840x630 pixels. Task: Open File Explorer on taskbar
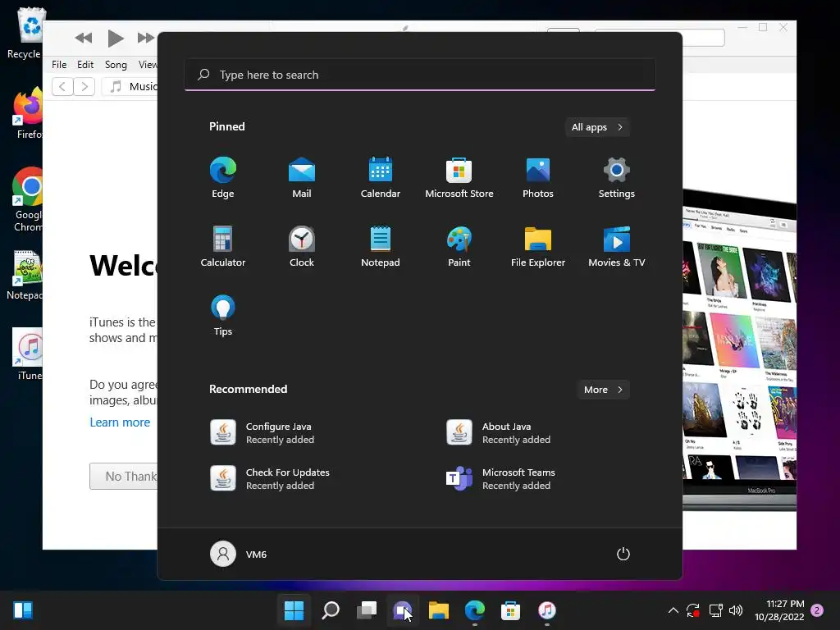click(438, 610)
